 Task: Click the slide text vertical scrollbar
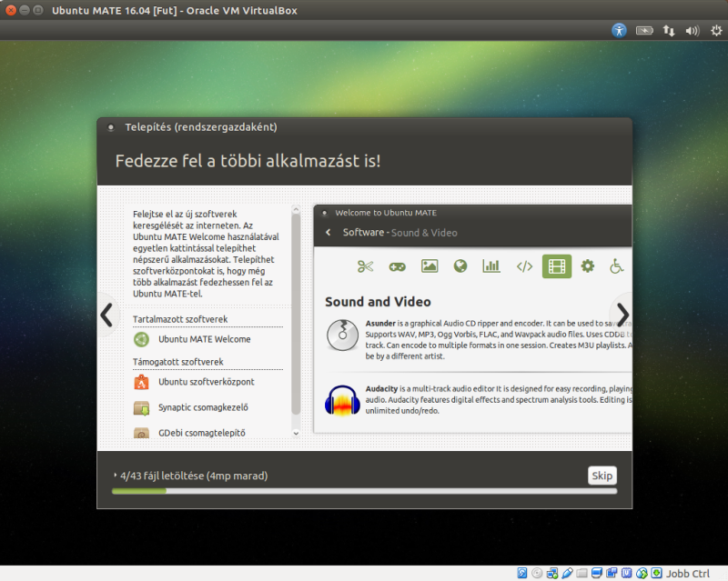tap(296, 315)
